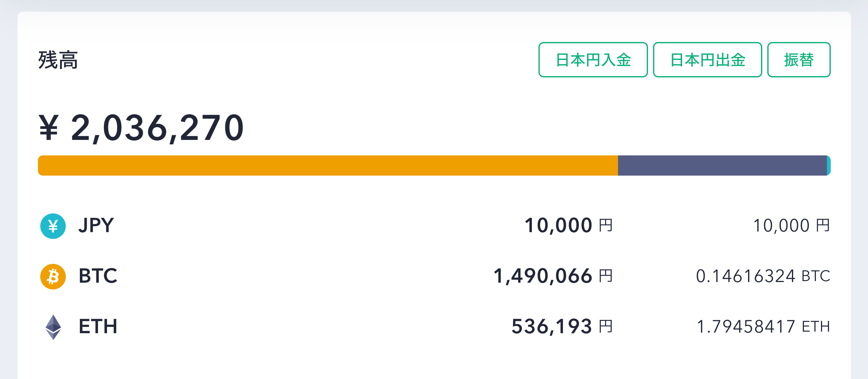Click the Ethereum diamond icon
This screenshot has width=868, height=379.
click(53, 327)
